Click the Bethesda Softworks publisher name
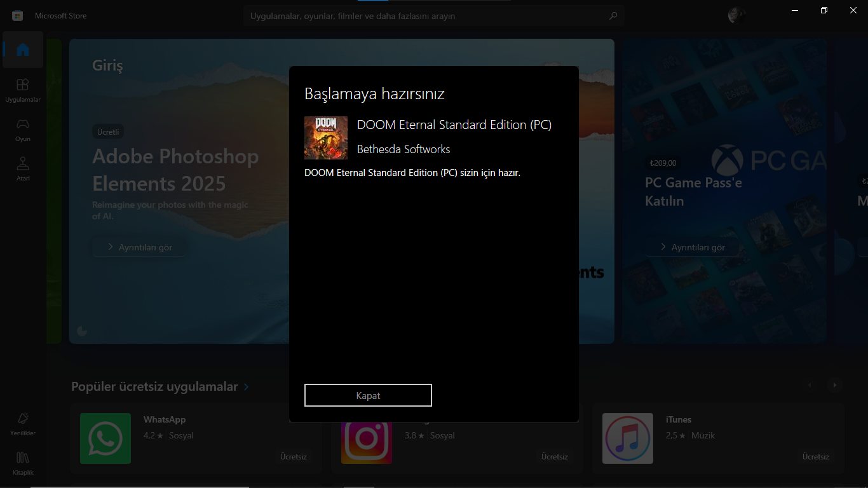 [x=403, y=149]
